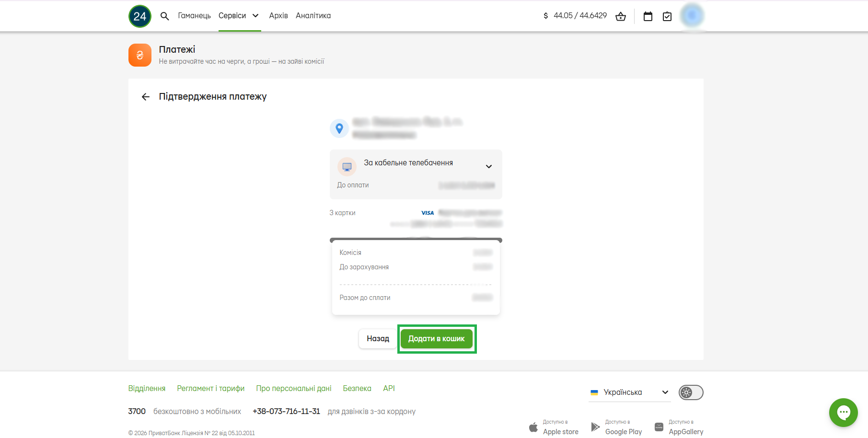Click the AppGallery icon
This screenshot has width=868, height=438.
tap(659, 427)
